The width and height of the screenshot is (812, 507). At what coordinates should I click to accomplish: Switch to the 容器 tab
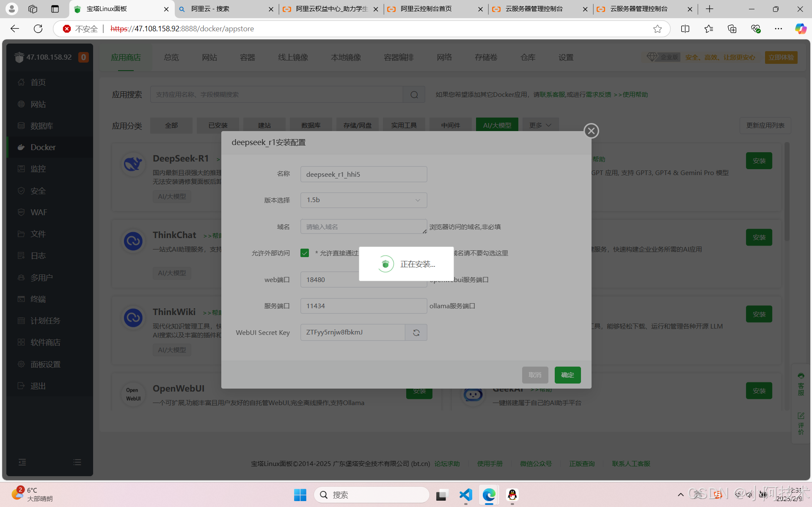click(248, 58)
